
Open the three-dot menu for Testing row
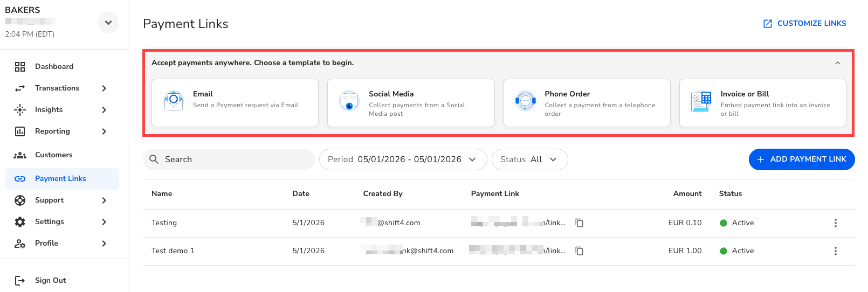(836, 223)
